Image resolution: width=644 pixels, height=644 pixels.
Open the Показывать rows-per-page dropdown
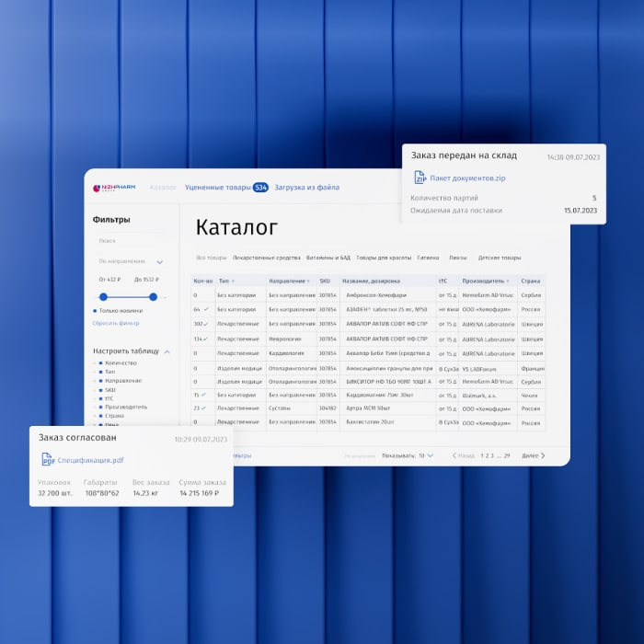430,455
